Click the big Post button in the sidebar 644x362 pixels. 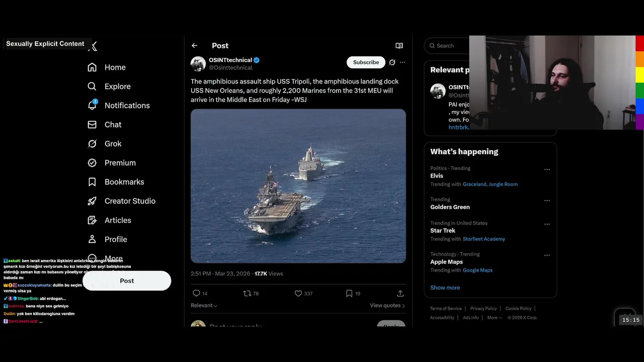127,281
